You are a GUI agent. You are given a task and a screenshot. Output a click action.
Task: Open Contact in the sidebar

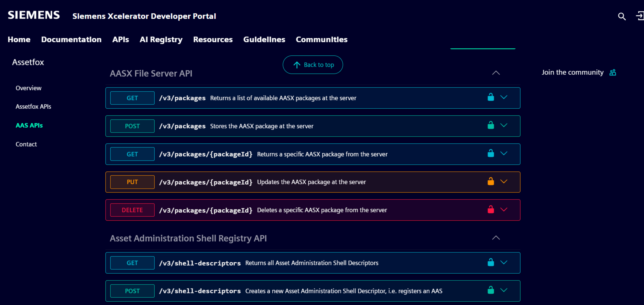(26, 144)
